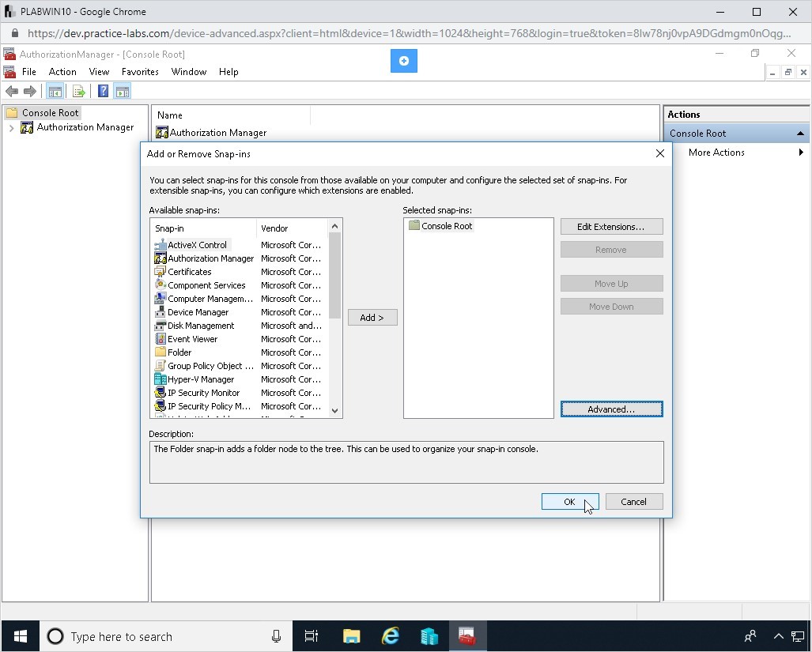This screenshot has height=652, width=812.
Task: Confirm the dialog with OK
Action: 569,501
